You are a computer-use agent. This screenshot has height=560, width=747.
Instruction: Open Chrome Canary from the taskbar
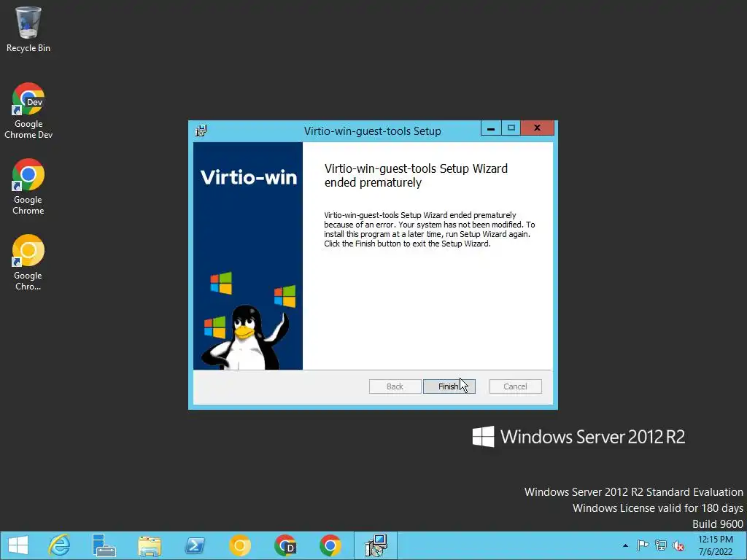239,545
